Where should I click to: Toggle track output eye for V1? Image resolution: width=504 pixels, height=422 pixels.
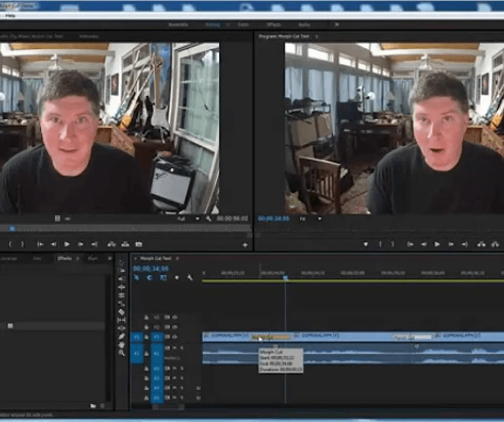[x=175, y=337]
